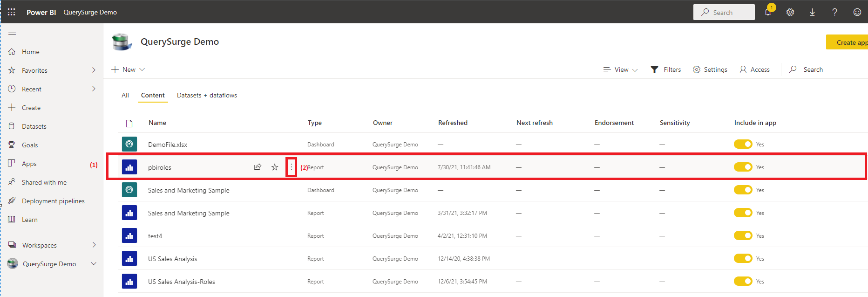Sort by the Type column header
Screen dimensions: 868x297
tap(315, 123)
